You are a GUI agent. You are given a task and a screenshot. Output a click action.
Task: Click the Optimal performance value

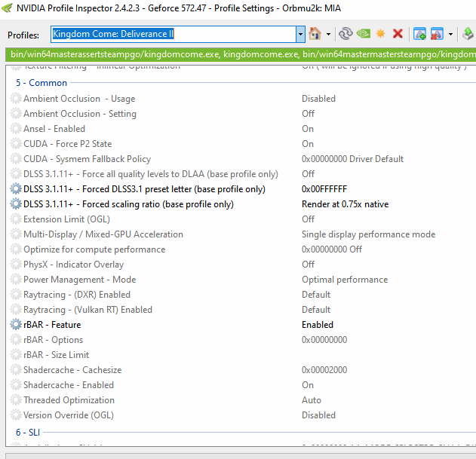click(x=345, y=280)
